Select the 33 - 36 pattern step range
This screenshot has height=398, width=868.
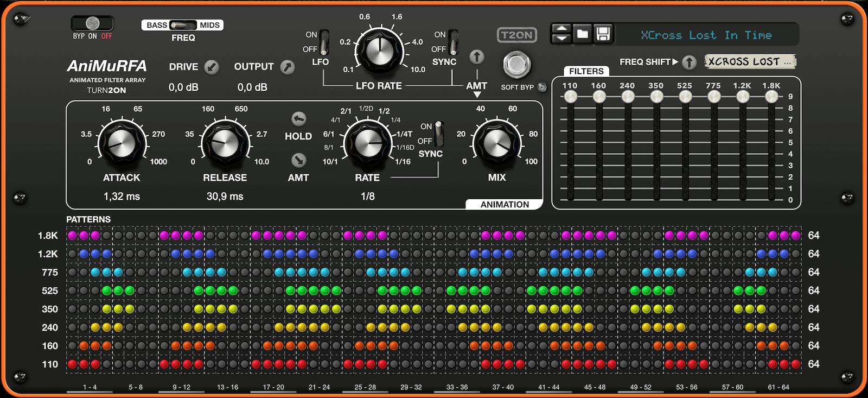point(457,388)
